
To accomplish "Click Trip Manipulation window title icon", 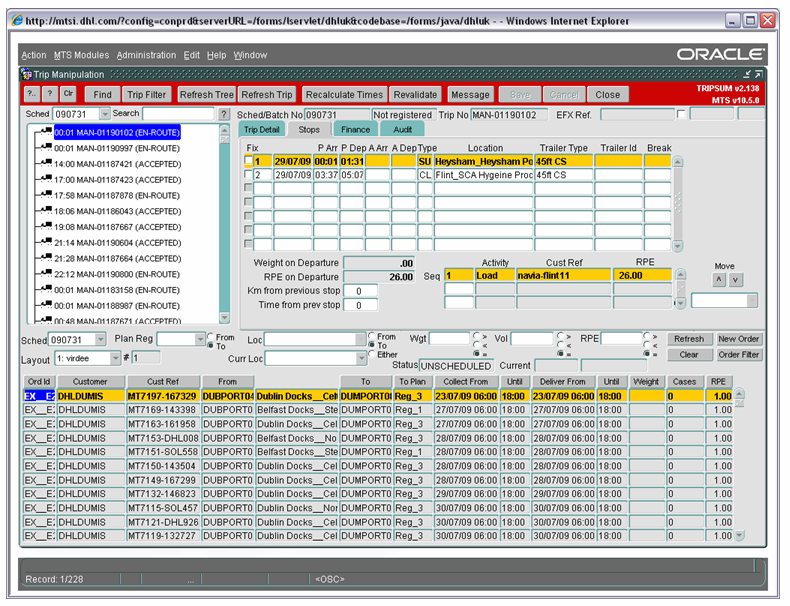I will [x=27, y=75].
